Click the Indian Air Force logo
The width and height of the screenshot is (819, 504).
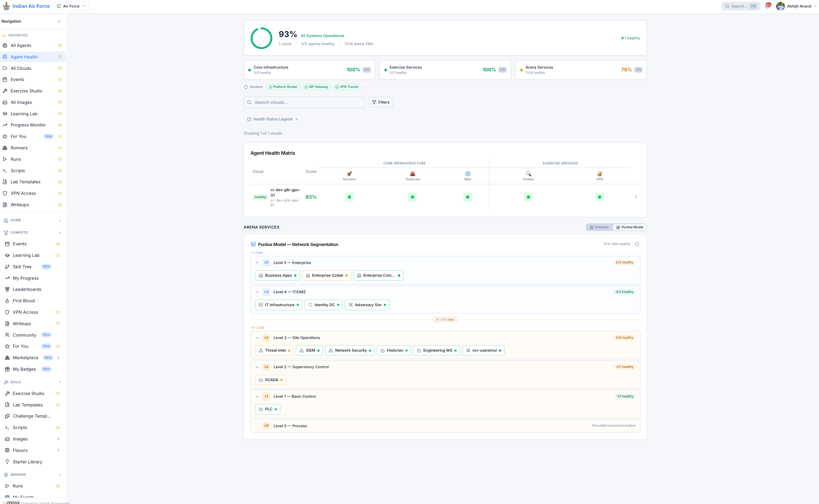tap(6, 6)
